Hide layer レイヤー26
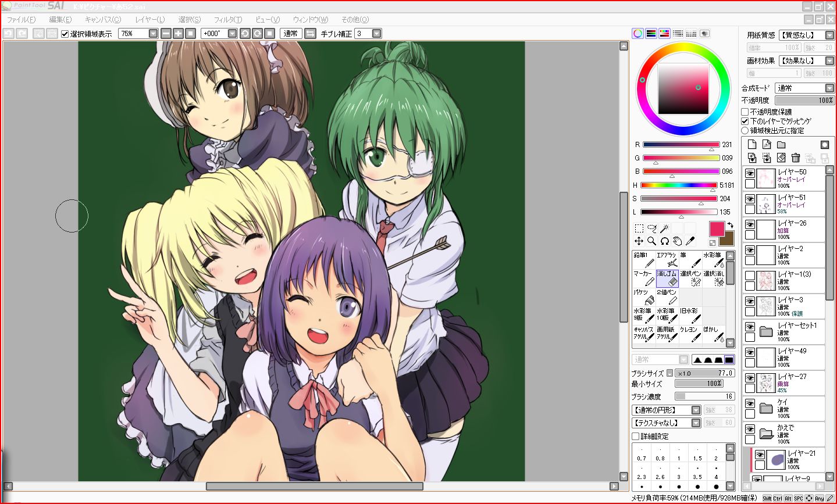Screen dimensions: 837x504 (750, 225)
